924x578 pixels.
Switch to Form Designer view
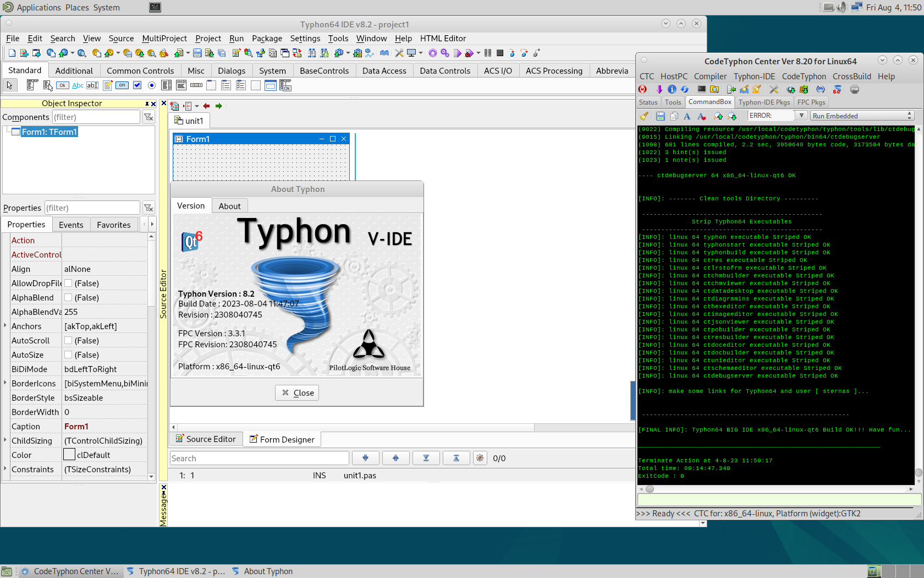click(282, 439)
